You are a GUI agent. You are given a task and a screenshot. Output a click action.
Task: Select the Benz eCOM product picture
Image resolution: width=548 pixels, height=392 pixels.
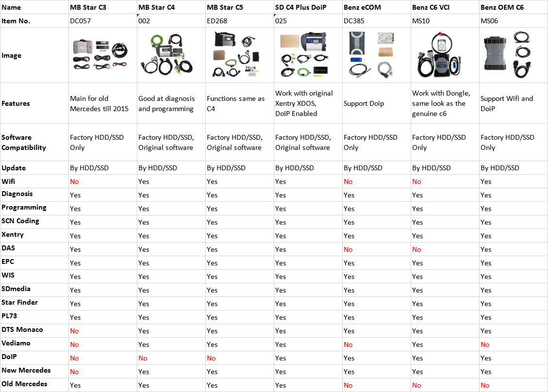click(x=375, y=55)
